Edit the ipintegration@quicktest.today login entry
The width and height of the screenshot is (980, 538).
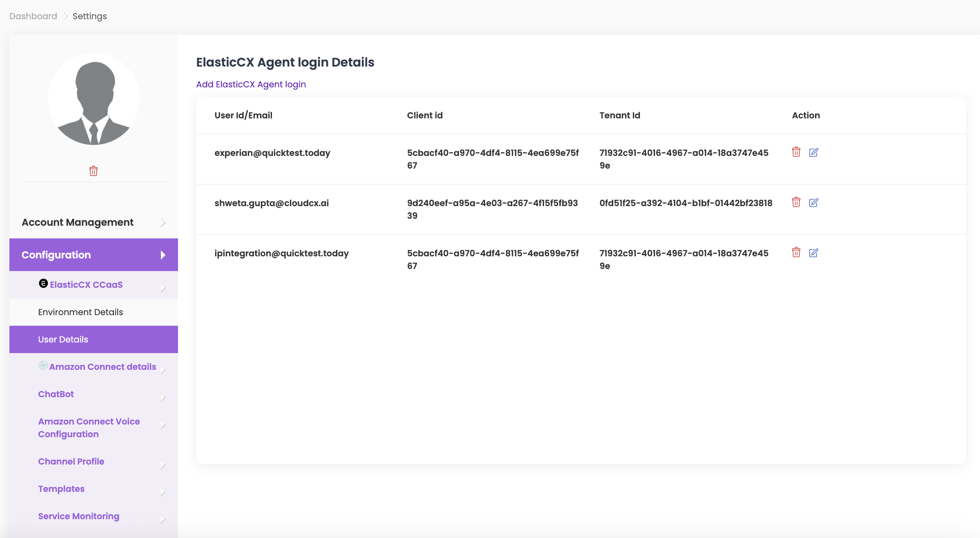point(813,253)
